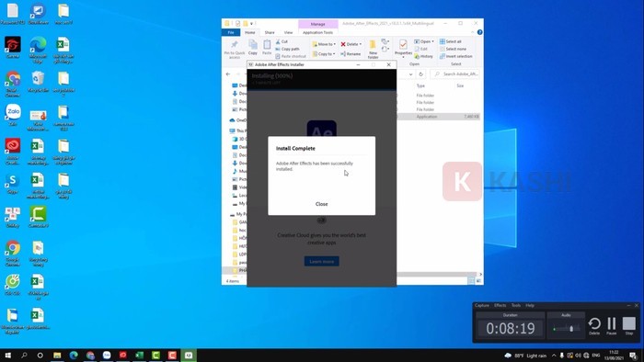
Task: Click the Paste ribbon icon
Action: point(267,47)
